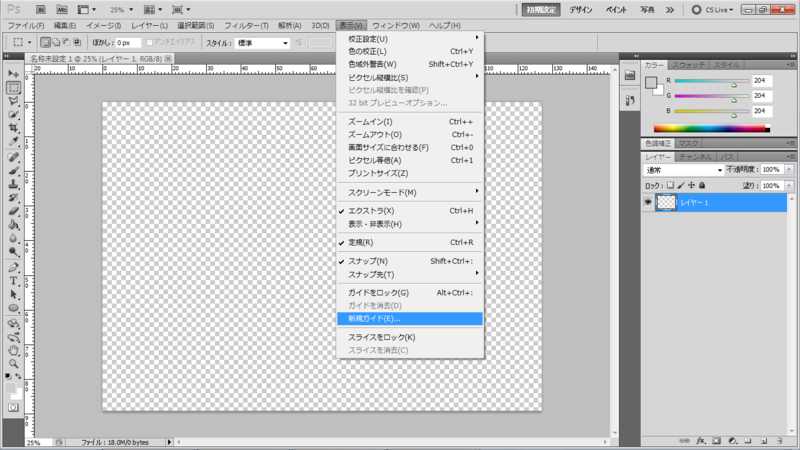Select the 写真 workspace button

647,10
